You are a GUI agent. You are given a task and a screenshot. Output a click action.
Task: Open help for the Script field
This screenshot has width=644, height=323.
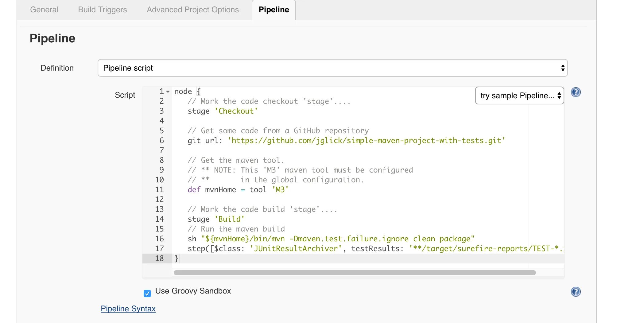(576, 92)
